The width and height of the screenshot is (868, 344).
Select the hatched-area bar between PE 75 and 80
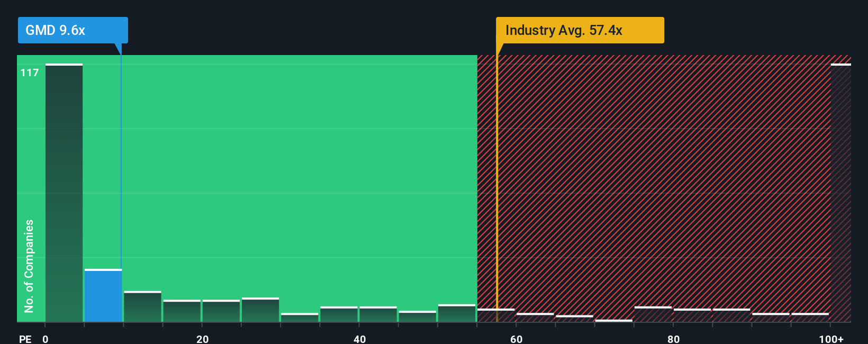[653, 314]
